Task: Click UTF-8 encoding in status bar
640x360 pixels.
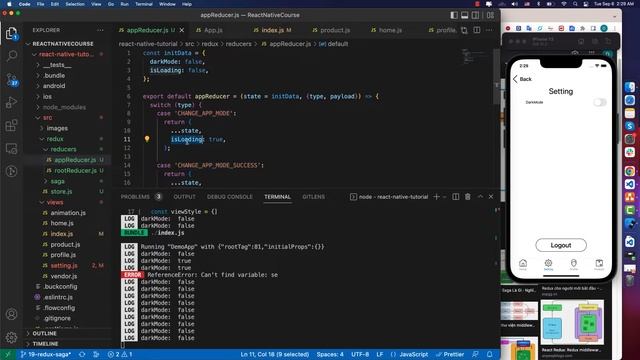Action: [x=360, y=354]
